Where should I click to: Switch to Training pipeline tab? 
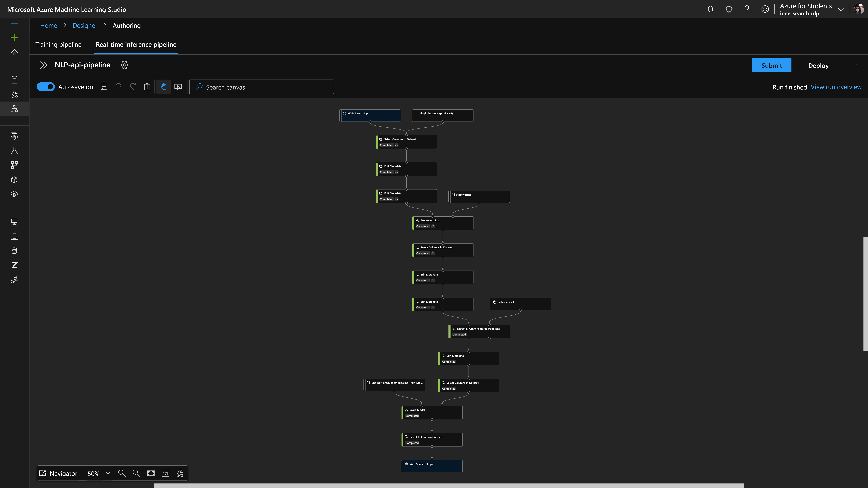[58, 45]
